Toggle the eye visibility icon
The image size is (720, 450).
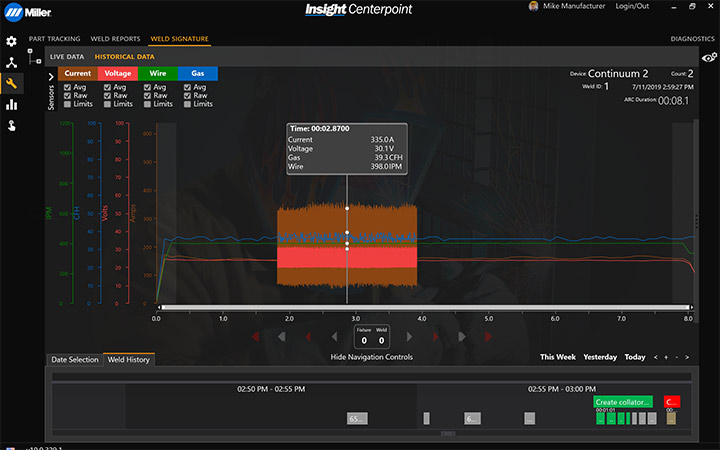(x=709, y=57)
